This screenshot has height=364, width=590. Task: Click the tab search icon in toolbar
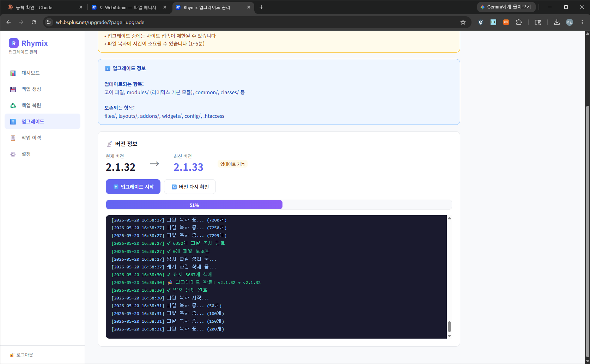[x=538, y=22]
